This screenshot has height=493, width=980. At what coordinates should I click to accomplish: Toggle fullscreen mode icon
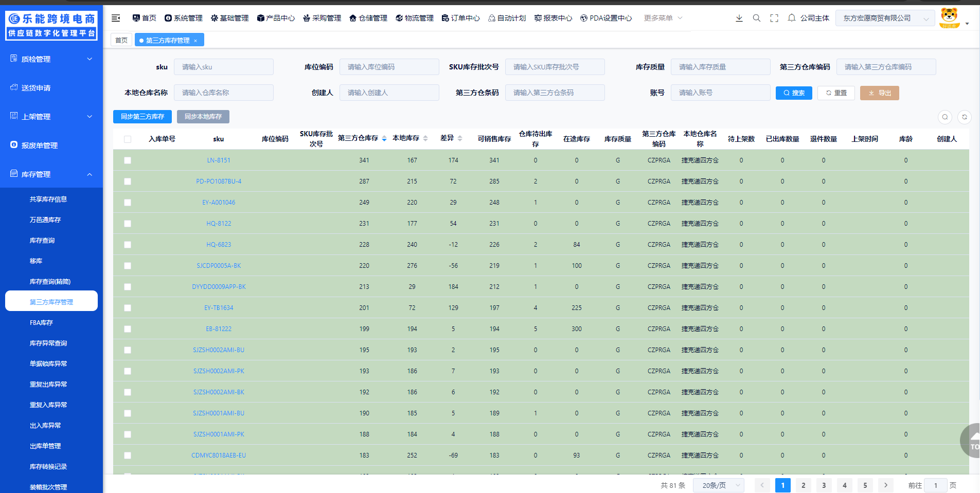(x=774, y=18)
